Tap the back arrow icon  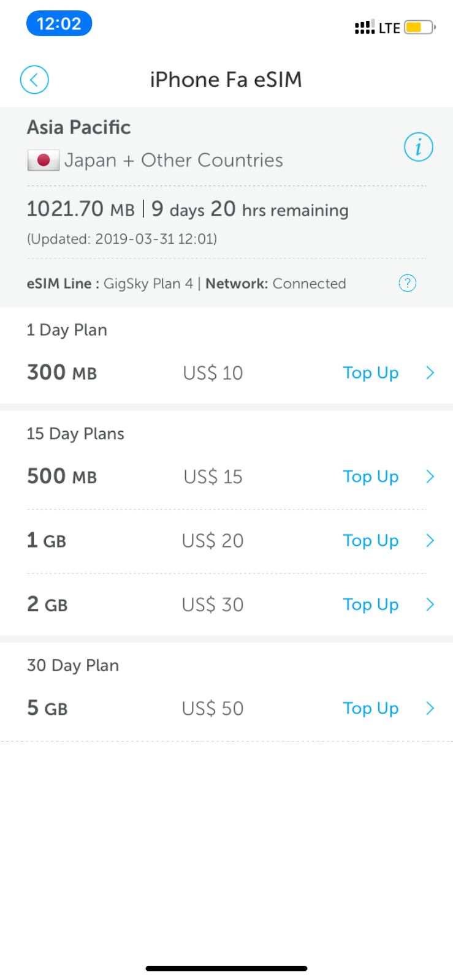34,80
